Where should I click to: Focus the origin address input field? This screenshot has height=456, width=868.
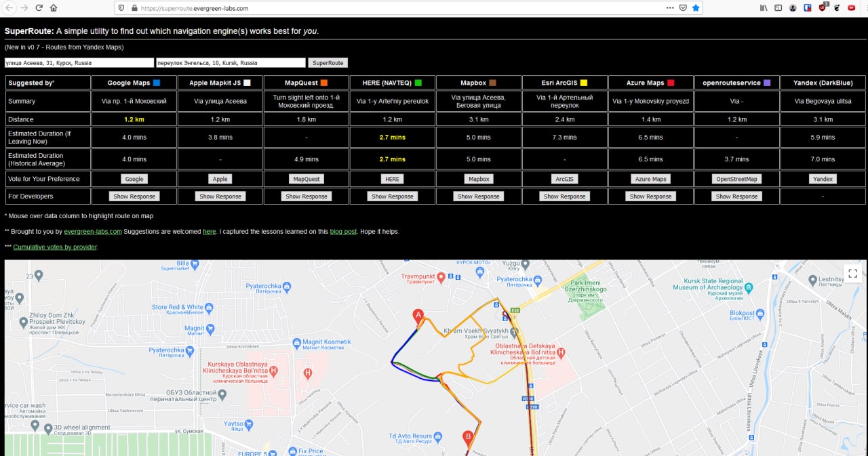click(79, 62)
